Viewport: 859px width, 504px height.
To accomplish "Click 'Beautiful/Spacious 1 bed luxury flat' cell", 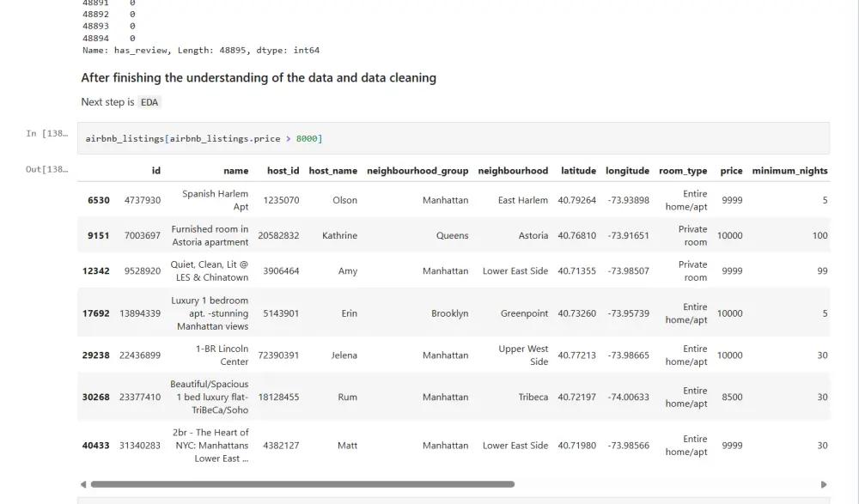I will click(210, 398).
